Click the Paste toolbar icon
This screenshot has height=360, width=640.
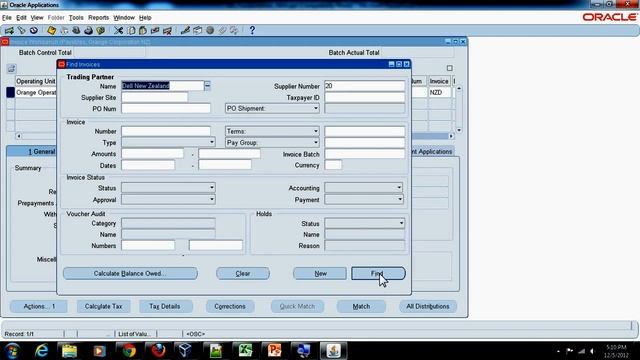point(143,31)
